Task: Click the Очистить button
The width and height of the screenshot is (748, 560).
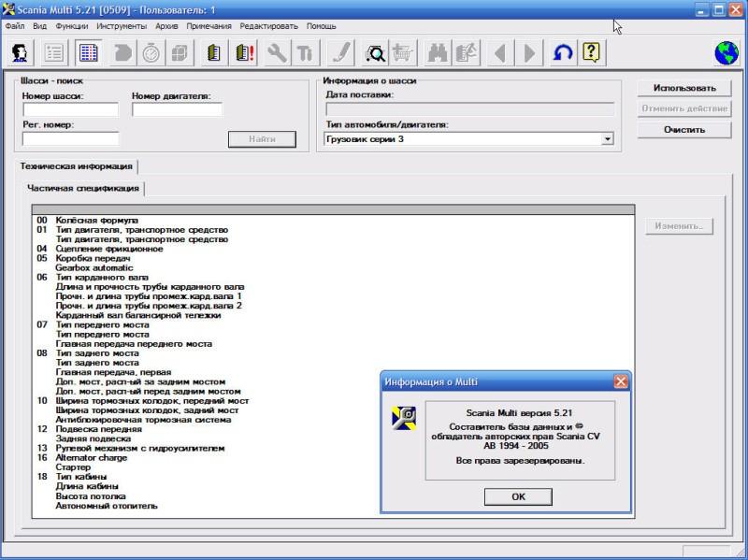Action: 684,130
